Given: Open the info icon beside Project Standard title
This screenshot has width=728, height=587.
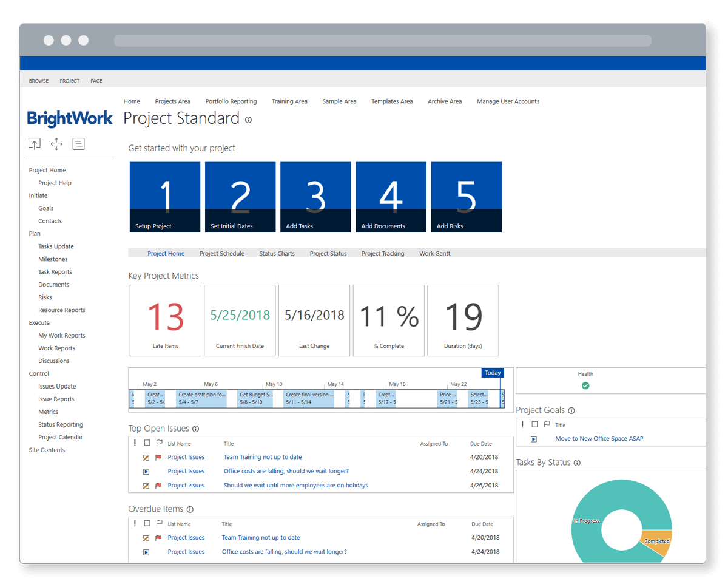Looking at the screenshot, I should tap(248, 120).
